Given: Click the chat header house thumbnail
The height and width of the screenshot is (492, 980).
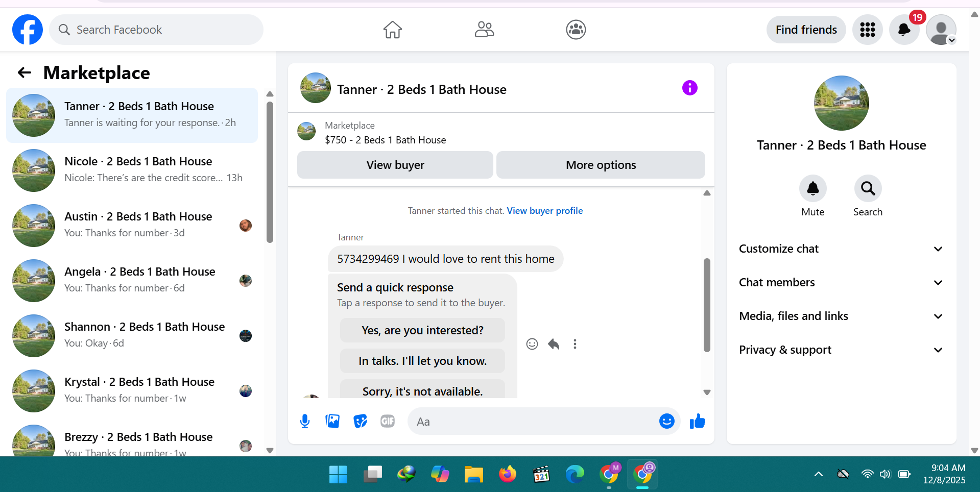Looking at the screenshot, I should point(316,88).
